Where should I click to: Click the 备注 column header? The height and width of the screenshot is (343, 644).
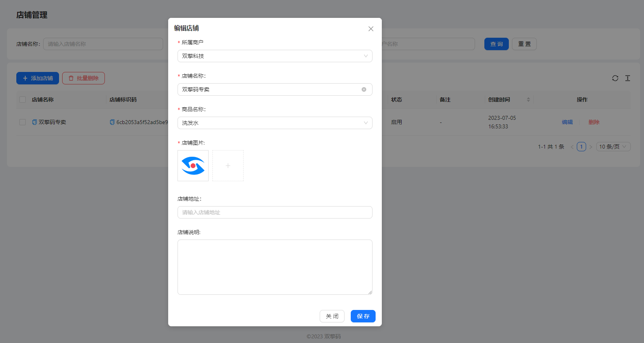click(445, 100)
